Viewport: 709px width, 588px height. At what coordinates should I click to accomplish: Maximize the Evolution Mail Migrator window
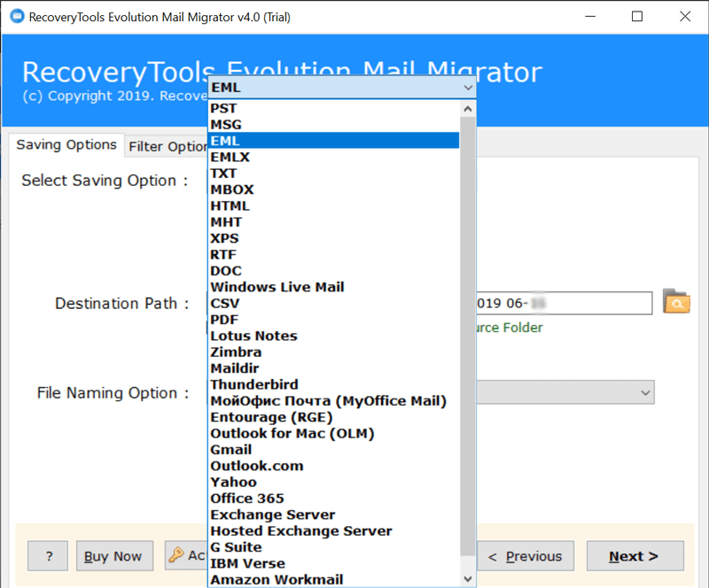pos(637,17)
